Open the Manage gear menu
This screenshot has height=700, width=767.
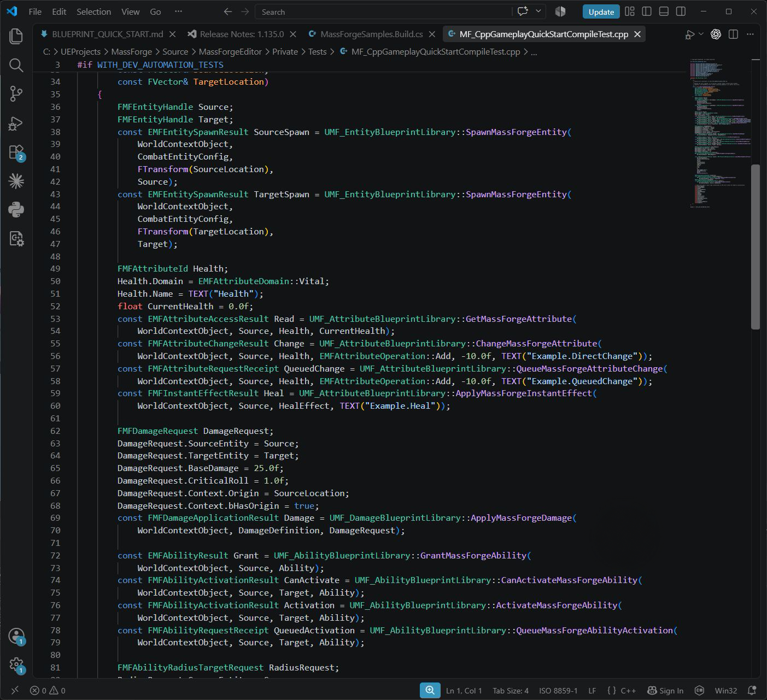(x=16, y=664)
